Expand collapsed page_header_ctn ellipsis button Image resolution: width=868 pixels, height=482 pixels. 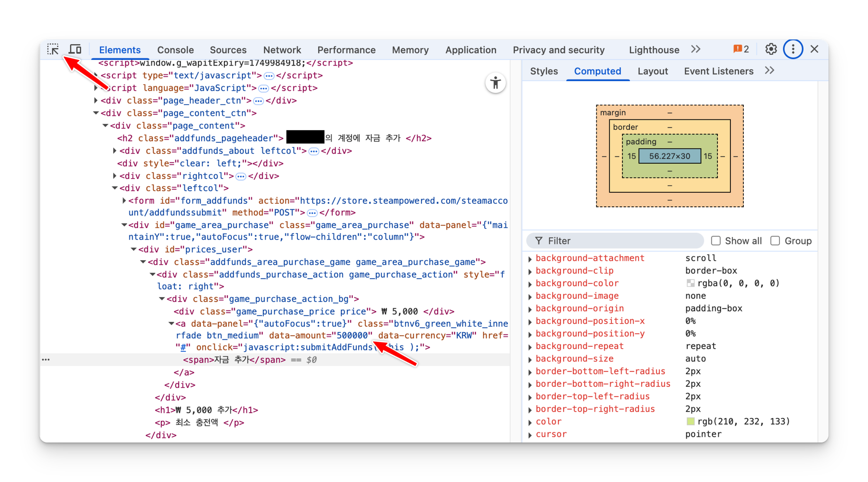[x=258, y=101]
